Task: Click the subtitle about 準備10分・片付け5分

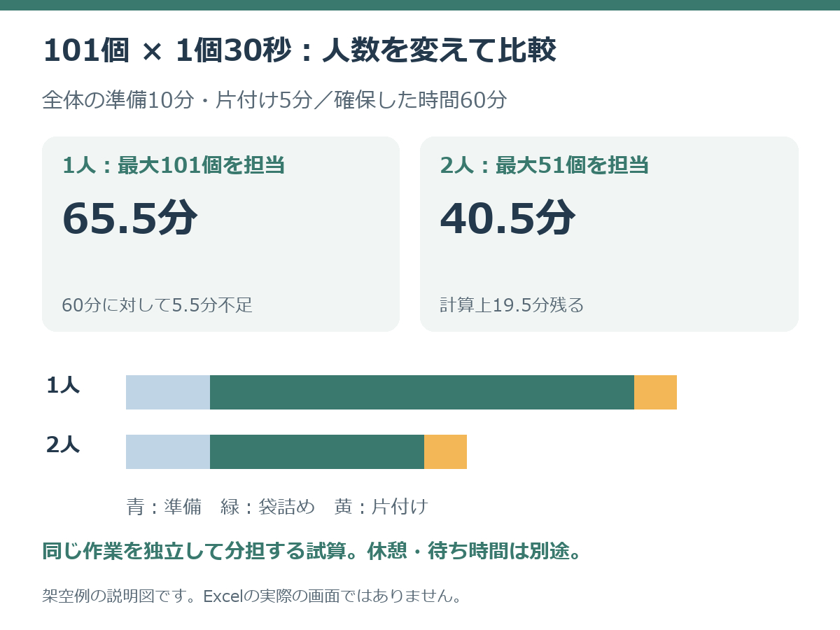Action: 274,100
